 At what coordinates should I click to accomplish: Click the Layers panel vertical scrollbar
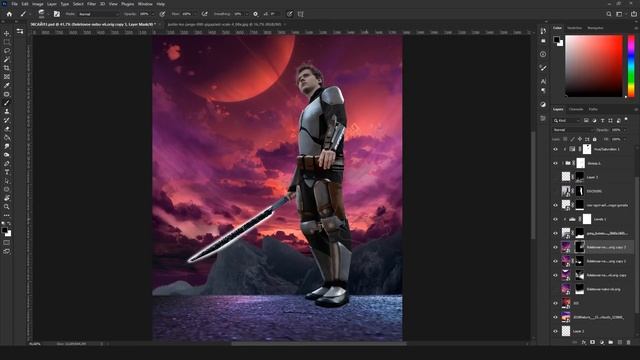pos(637,245)
